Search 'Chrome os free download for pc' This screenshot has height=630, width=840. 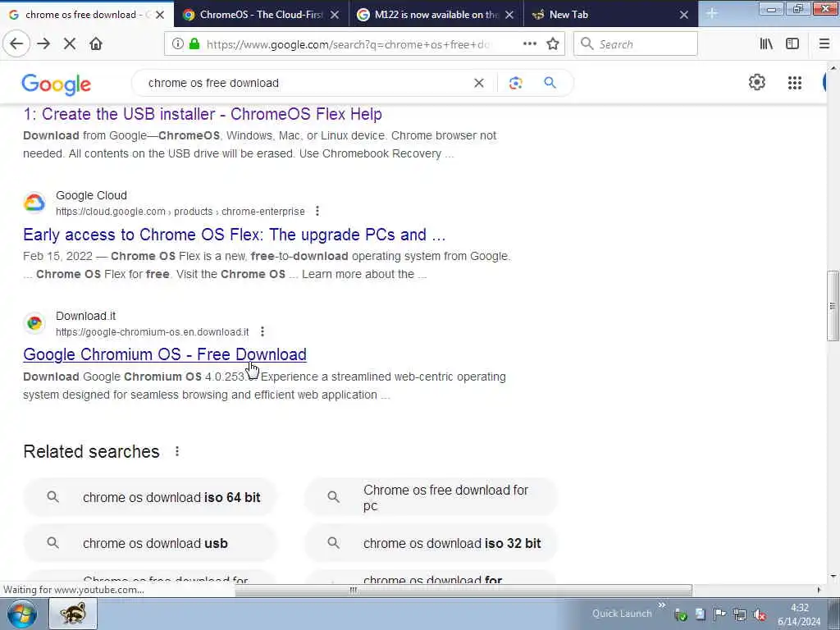click(431, 497)
